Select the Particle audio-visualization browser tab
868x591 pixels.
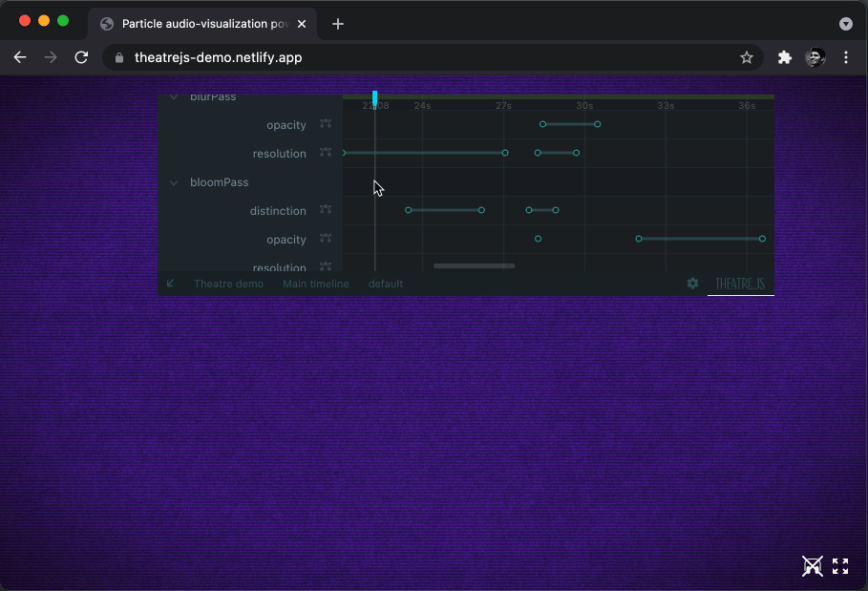204,24
